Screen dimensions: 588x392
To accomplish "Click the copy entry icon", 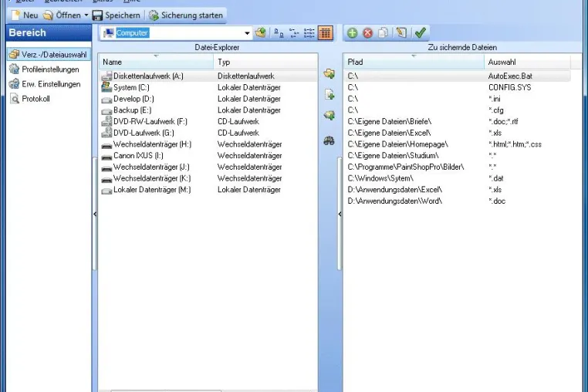I will tap(384, 33).
